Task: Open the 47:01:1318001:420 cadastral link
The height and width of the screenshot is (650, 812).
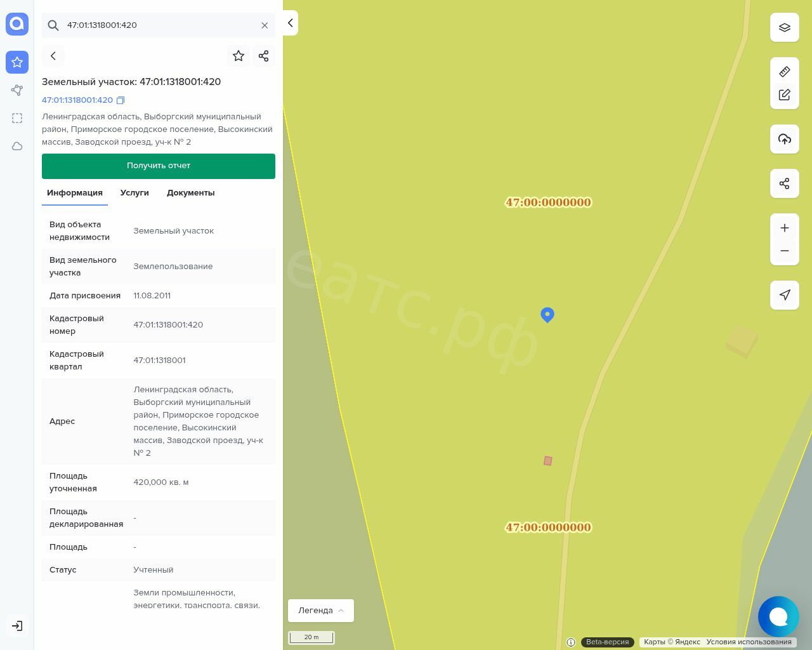Action: point(77,100)
